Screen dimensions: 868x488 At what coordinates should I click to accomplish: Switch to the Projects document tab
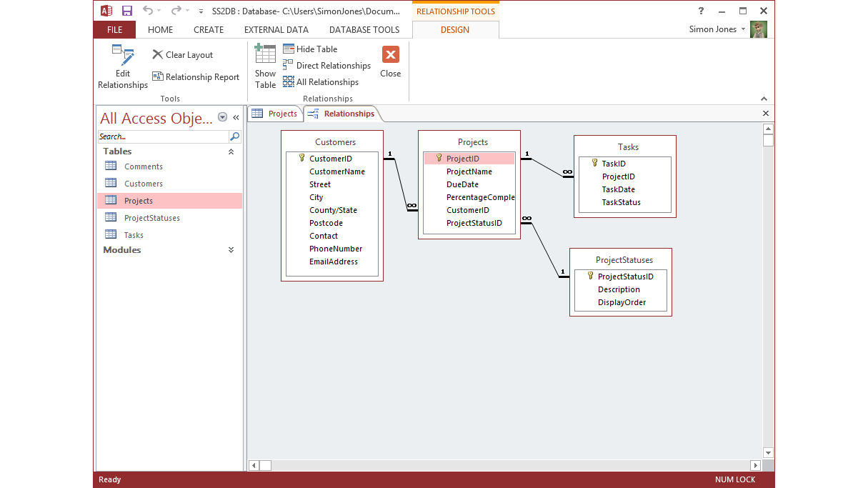coord(275,114)
